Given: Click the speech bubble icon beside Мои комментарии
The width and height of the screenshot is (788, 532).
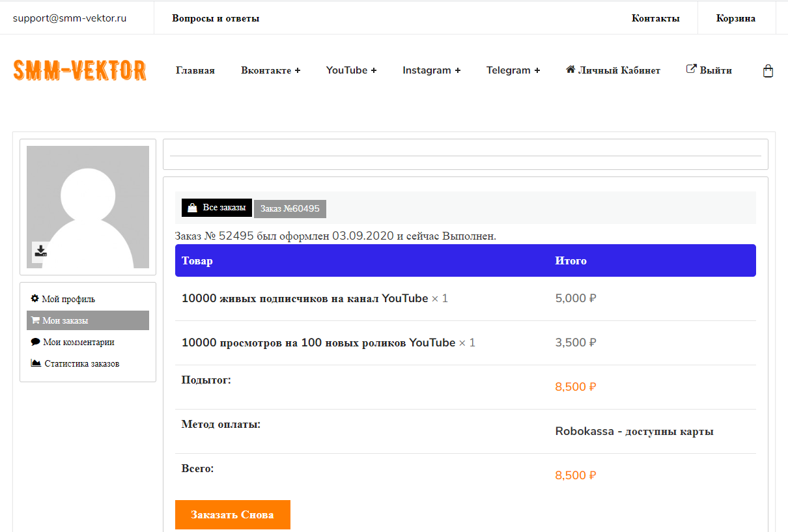Looking at the screenshot, I should point(35,342).
